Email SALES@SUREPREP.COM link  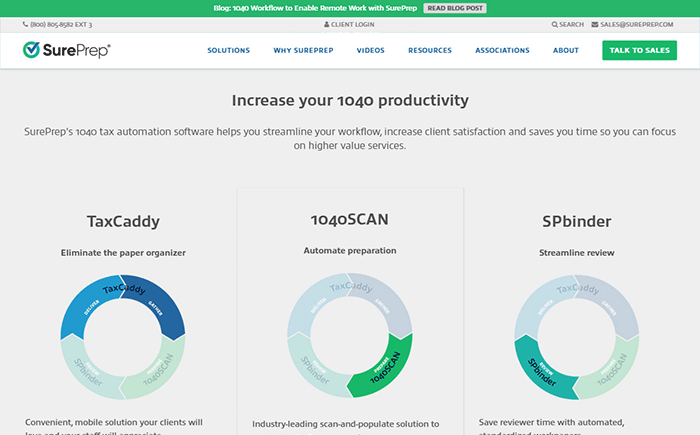637,25
